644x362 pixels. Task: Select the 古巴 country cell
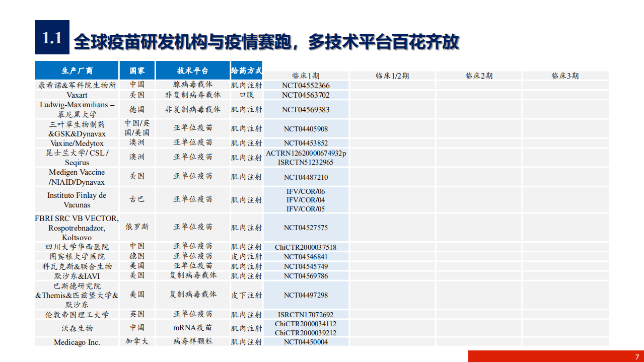coord(136,200)
